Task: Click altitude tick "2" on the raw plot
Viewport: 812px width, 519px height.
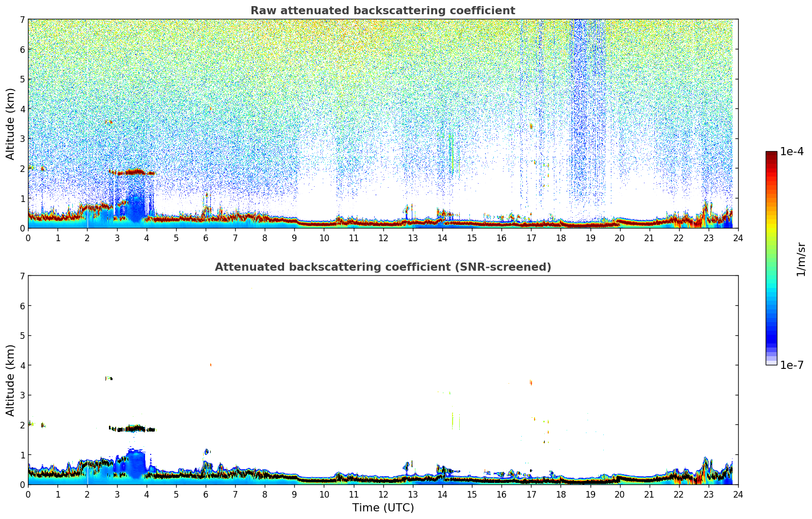Action: (x=22, y=168)
